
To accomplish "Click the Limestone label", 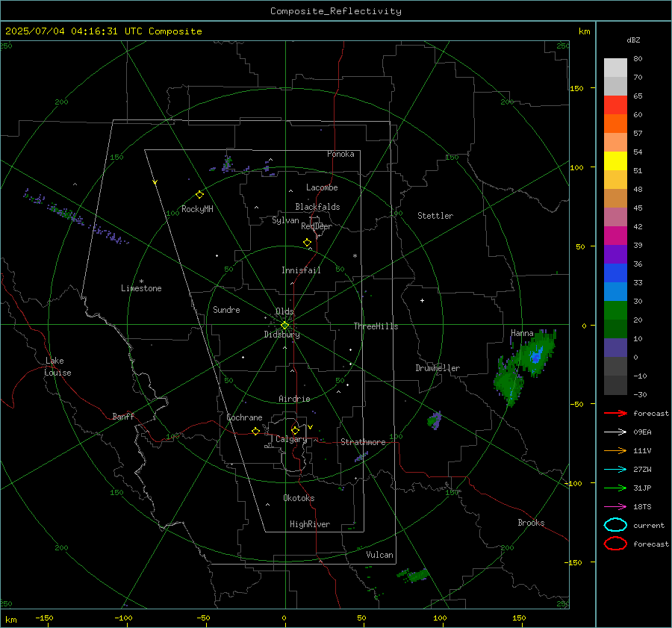I will coord(141,288).
